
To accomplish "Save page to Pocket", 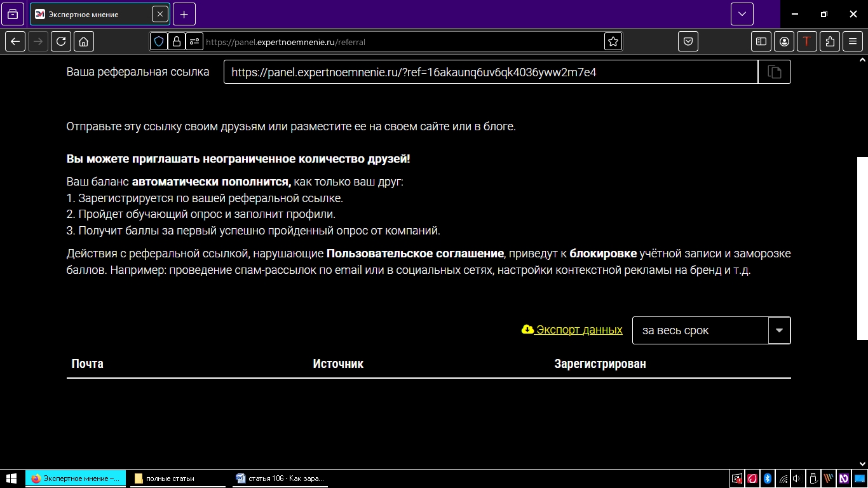I will 688,41.
